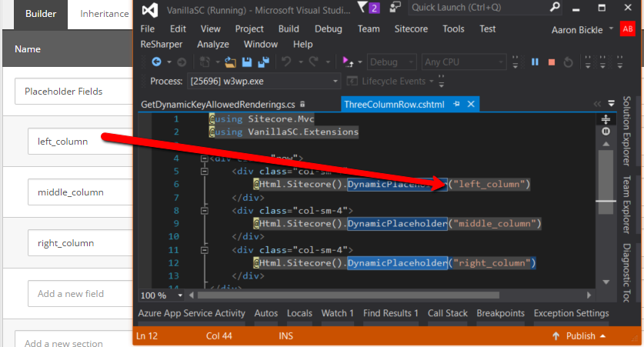Click the Open File folder icon

pyautogui.click(x=230, y=62)
